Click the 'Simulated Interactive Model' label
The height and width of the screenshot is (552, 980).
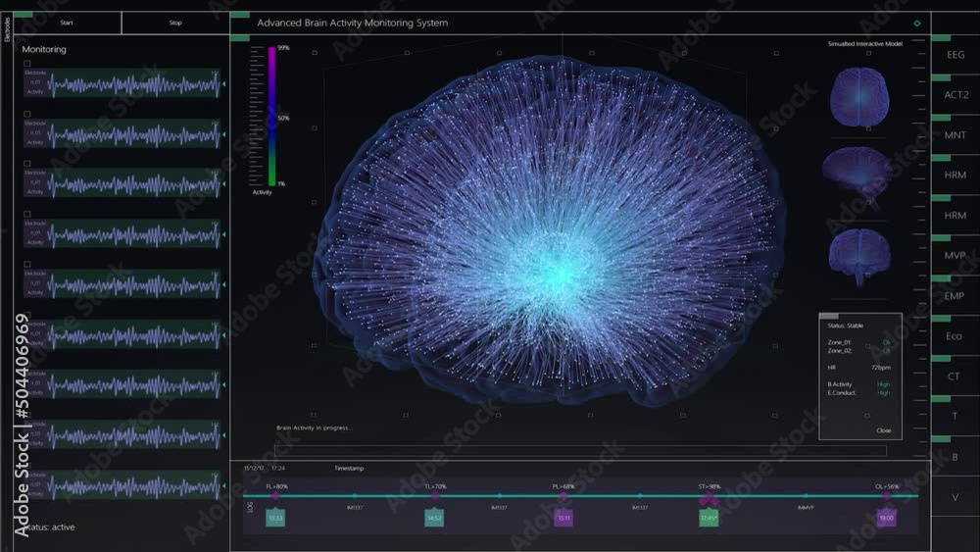[865, 44]
